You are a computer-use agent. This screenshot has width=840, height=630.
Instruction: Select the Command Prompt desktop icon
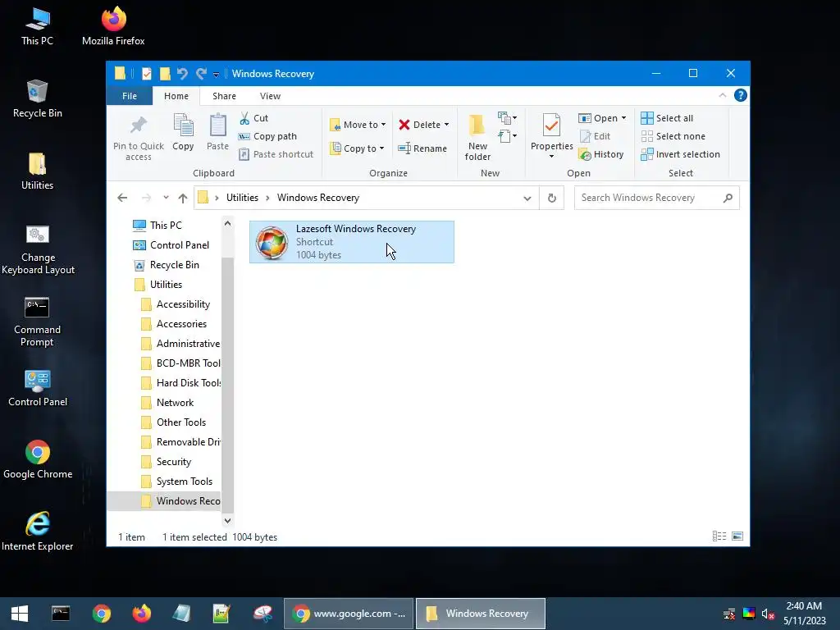[x=37, y=322]
